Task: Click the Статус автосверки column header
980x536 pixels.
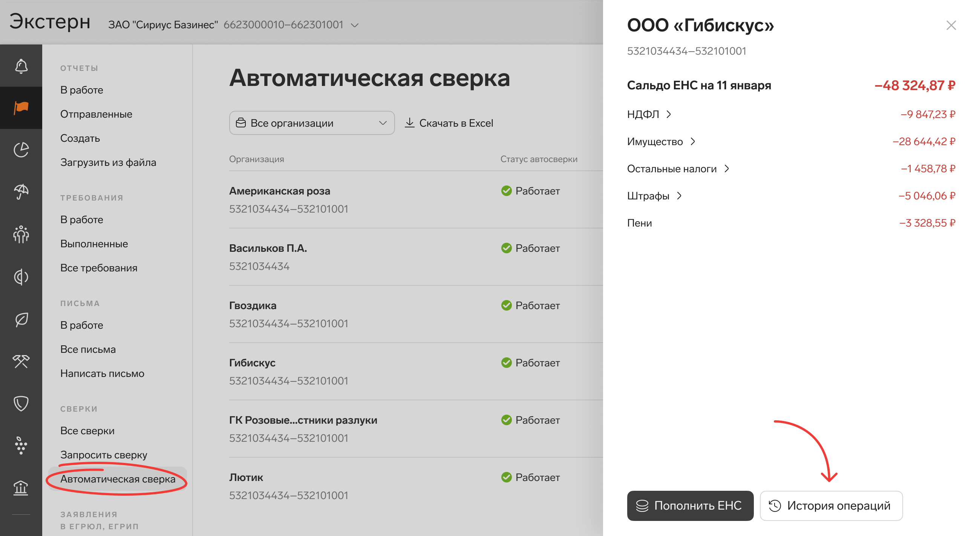Action: [539, 159]
